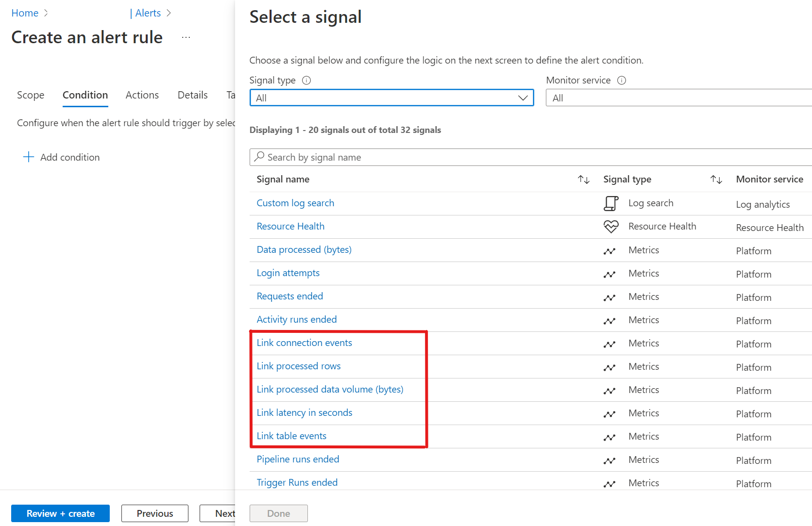This screenshot has width=812, height=526.
Task: Click the ellipsis beside Create an alert rule
Action: pos(186,37)
